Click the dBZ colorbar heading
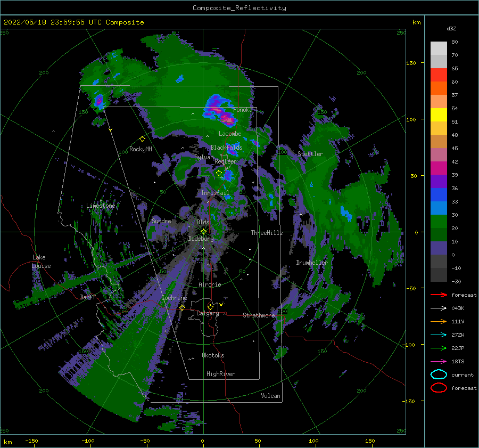Screen dimensions: 479x448 pyautogui.click(x=451, y=28)
